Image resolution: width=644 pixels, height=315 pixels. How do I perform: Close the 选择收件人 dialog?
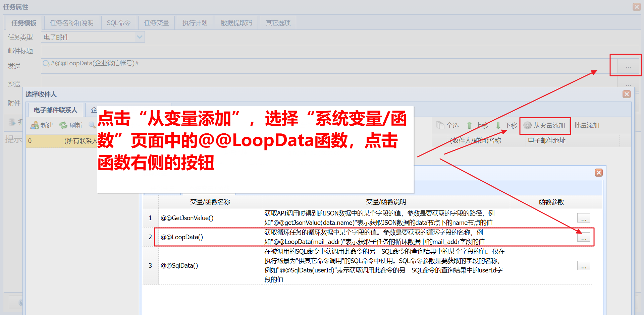[x=627, y=94]
